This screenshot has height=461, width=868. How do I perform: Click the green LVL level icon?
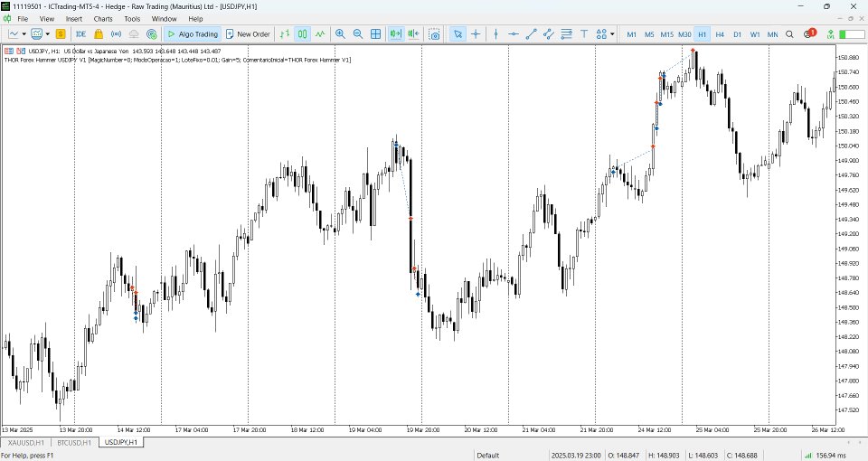[830, 33]
